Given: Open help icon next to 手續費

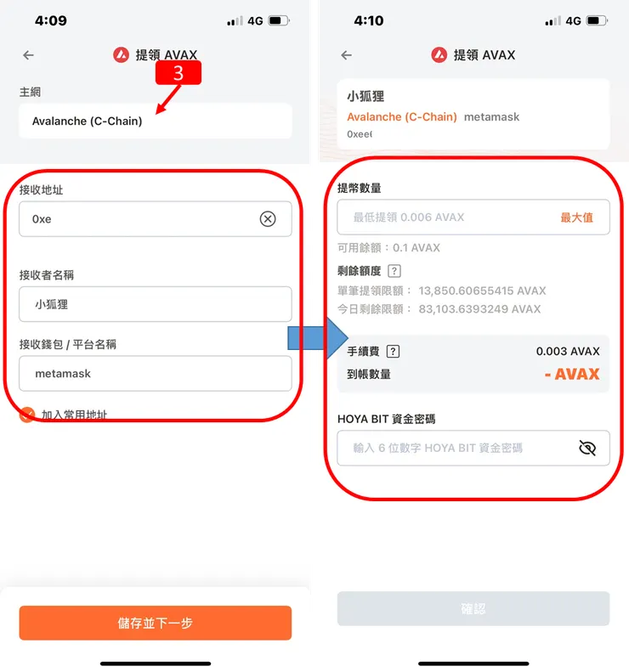Looking at the screenshot, I should coord(393,352).
